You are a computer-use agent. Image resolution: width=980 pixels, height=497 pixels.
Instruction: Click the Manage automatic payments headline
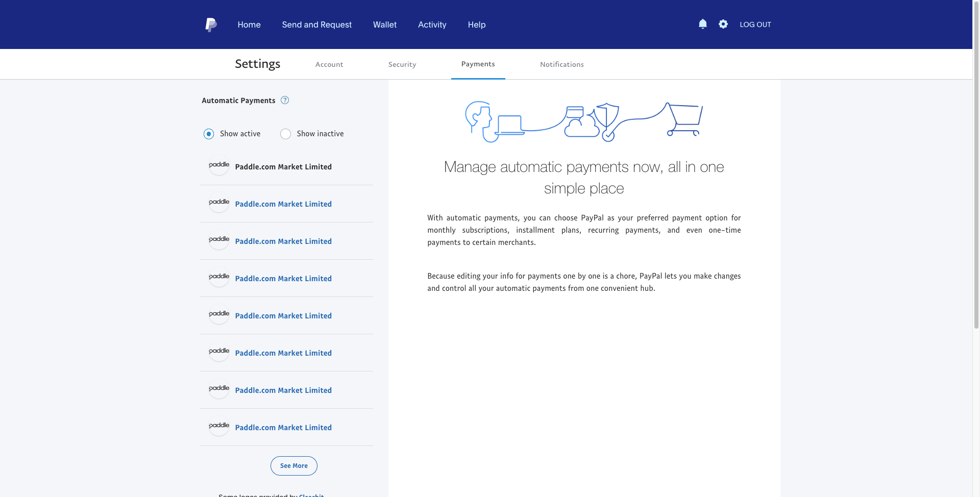(584, 178)
